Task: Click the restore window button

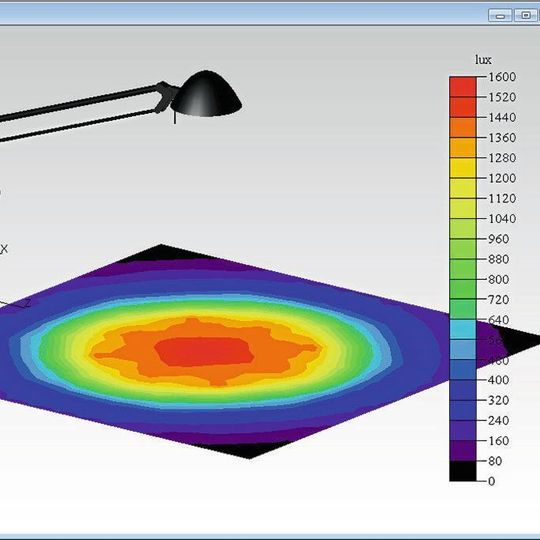Action: (x=526, y=15)
